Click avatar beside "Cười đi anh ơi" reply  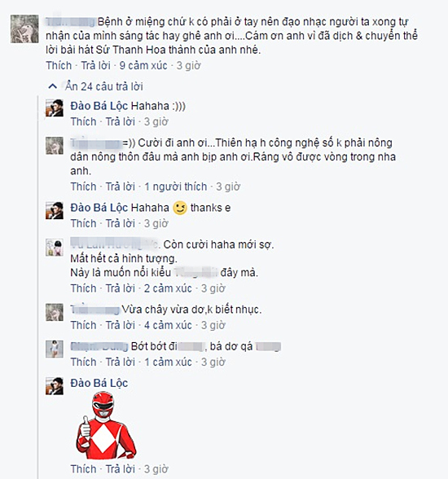55,146
